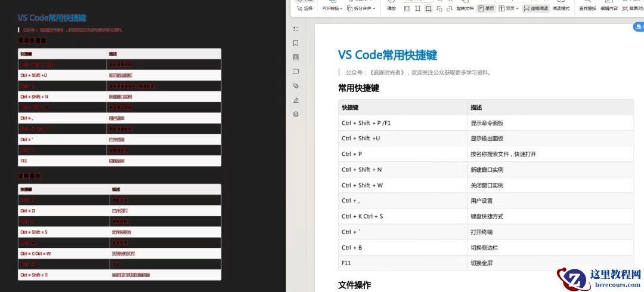
Task: Click the 播放 slideshow button
Action: coord(391,8)
